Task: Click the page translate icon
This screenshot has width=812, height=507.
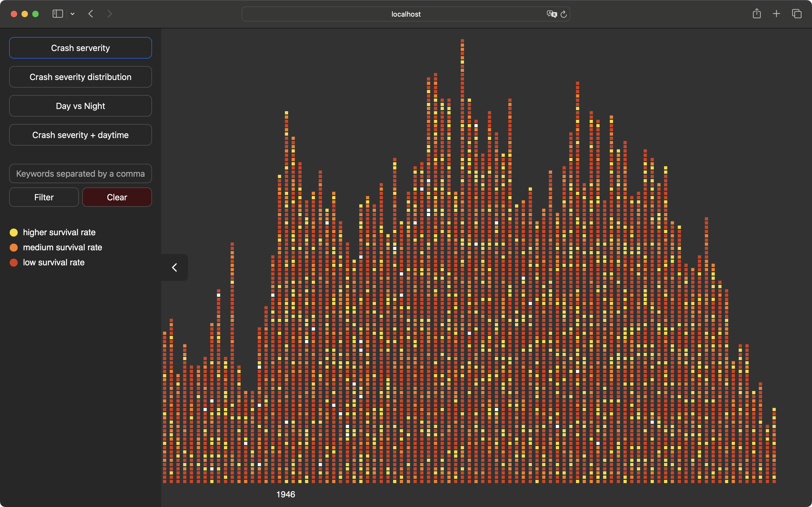Action: tap(551, 14)
